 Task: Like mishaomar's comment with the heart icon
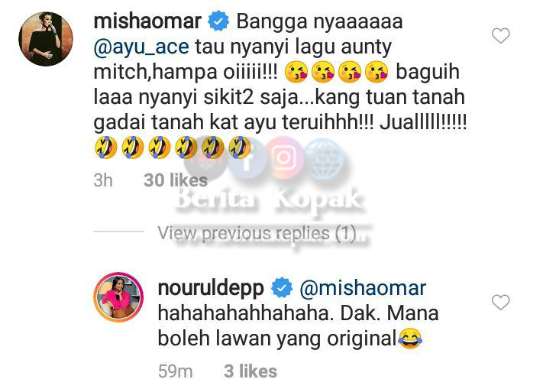click(x=501, y=35)
